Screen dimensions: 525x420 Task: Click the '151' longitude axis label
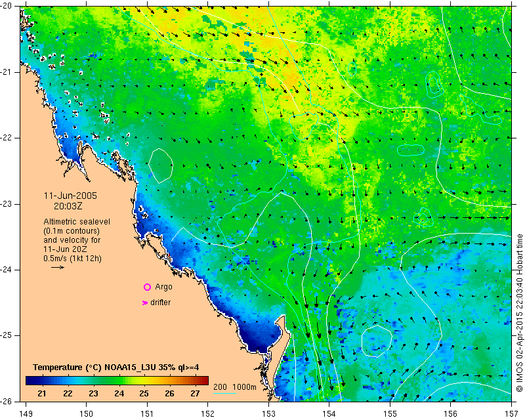click(x=147, y=414)
